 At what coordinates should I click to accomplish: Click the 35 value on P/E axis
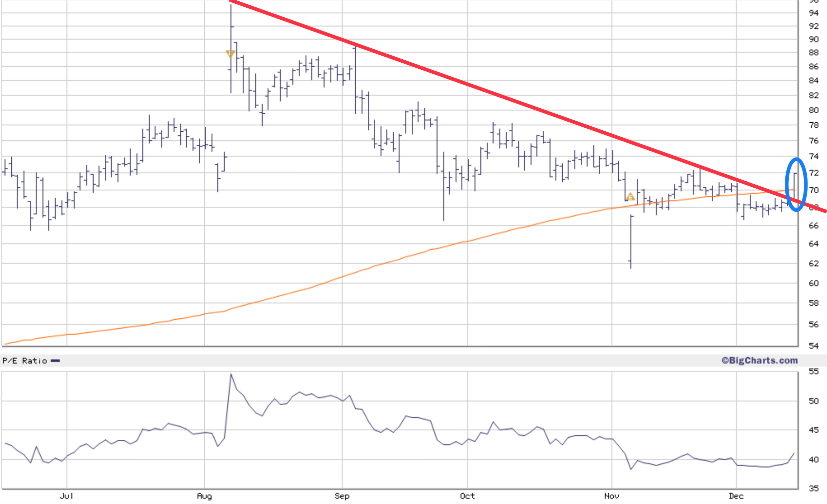click(814, 488)
